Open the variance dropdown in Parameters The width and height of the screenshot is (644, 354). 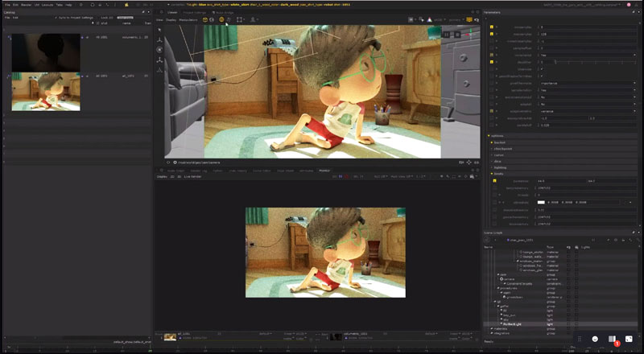588,111
